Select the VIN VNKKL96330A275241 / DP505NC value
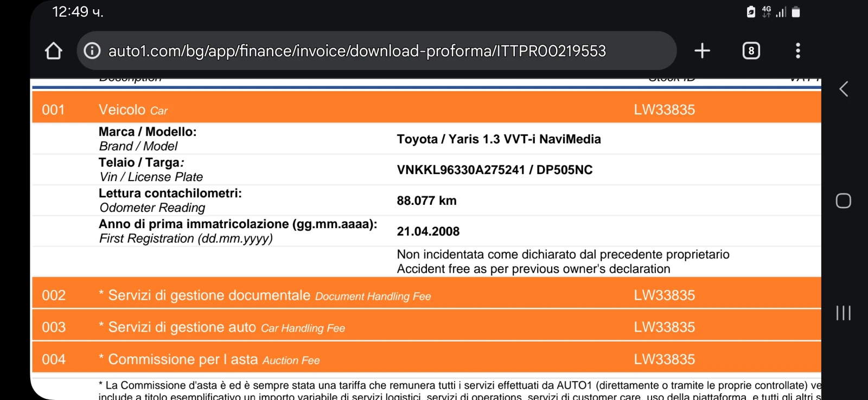This screenshot has width=868, height=400. click(494, 170)
